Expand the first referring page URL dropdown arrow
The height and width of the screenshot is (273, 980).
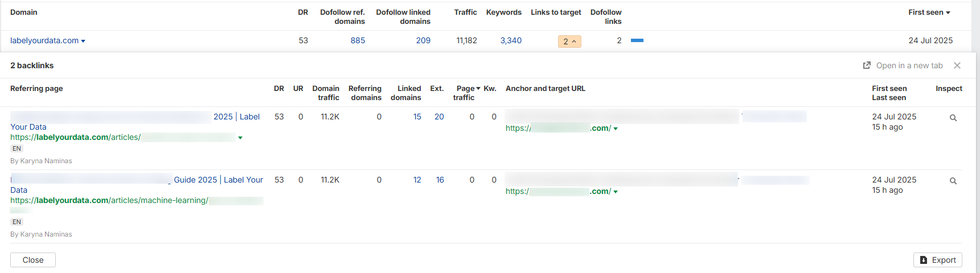[x=240, y=138]
